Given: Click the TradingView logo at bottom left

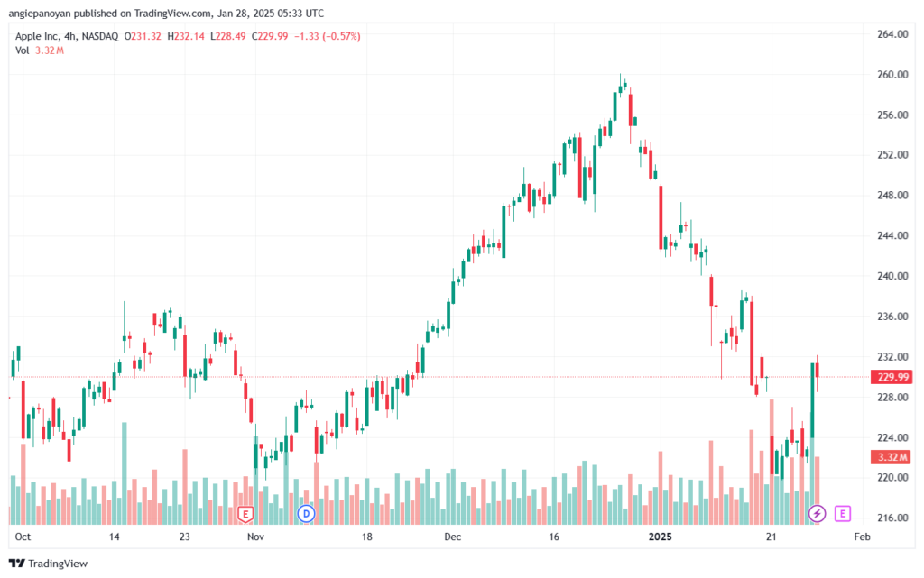Looking at the screenshot, I should pos(49,564).
